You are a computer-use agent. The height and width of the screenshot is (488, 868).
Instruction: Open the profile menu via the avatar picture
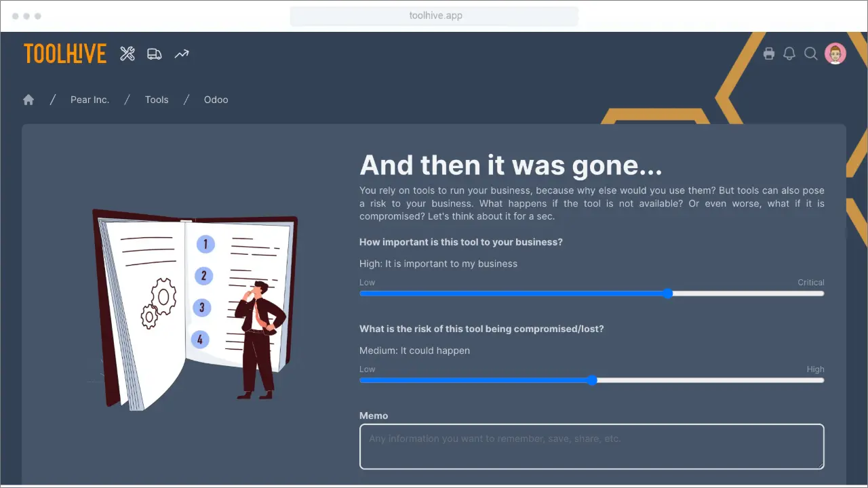(x=835, y=53)
